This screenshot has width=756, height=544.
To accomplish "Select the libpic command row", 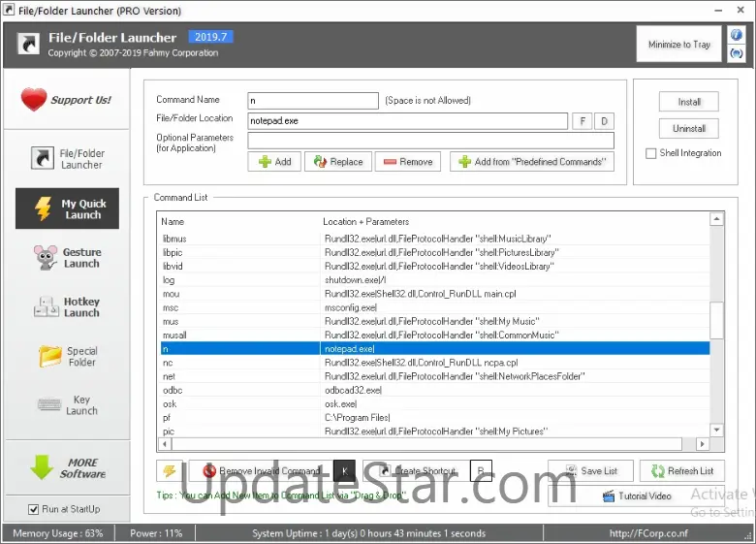I will [435, 252].
